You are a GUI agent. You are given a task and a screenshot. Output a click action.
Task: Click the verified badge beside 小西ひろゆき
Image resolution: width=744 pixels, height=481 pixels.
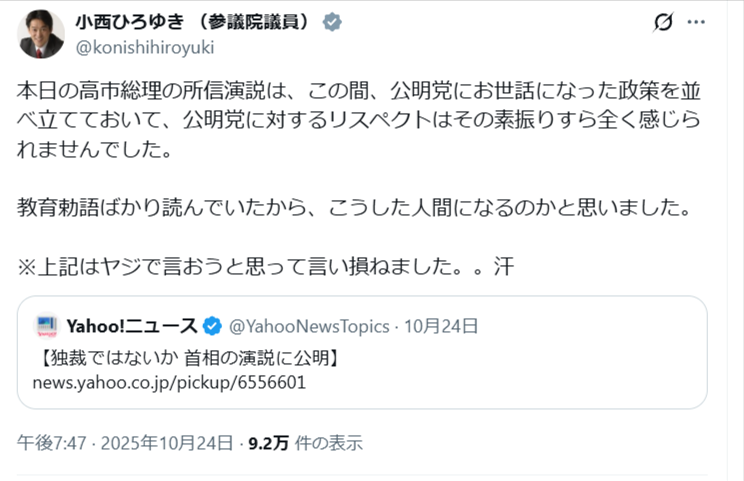[x=333, y=23]
